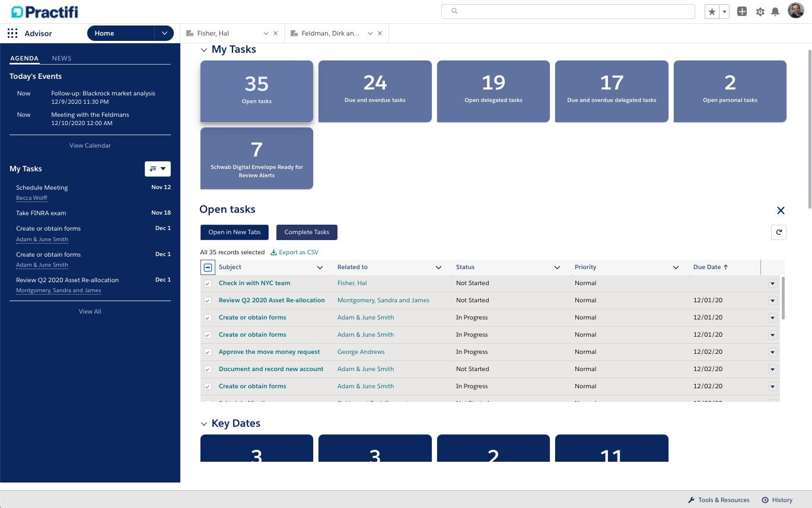This screenshot has height=508, width=812.
Task: Open Status column menu chevron
Action: 558,267
